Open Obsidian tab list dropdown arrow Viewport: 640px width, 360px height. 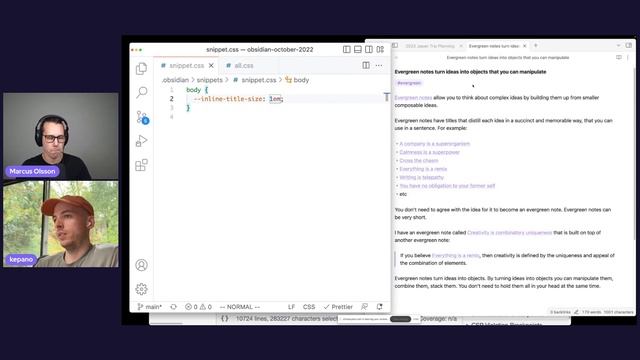pyautogui.click(x=618, y=46)
